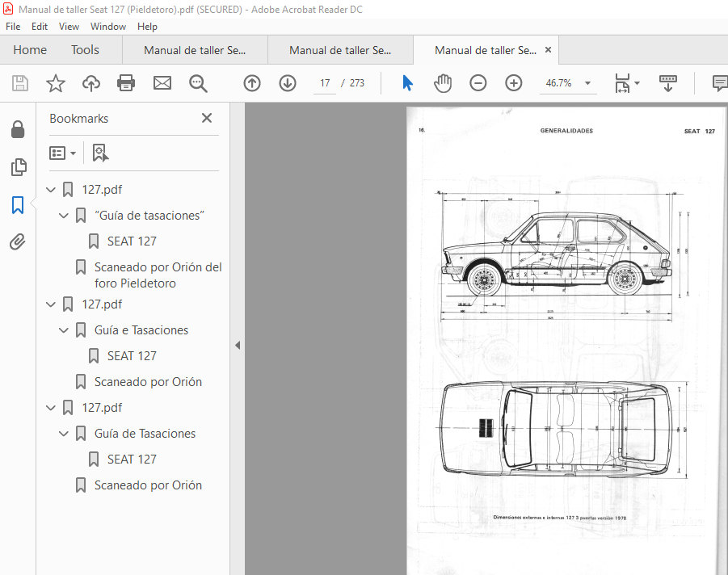This screenshot has height=575, width=728.
Task: Select the Guía e Tasaciones bookmark label
Action: (141, 330)
